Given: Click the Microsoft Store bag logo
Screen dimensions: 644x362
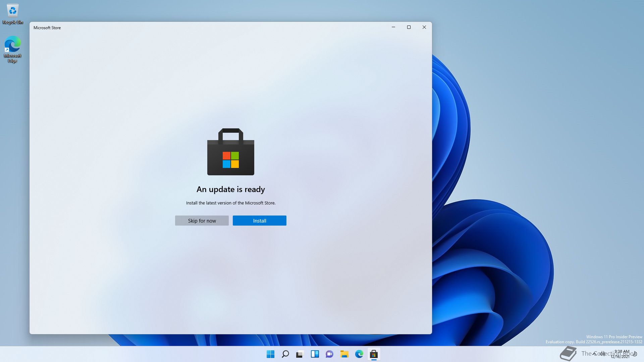Looking at the screenshot, I should 231,152.
